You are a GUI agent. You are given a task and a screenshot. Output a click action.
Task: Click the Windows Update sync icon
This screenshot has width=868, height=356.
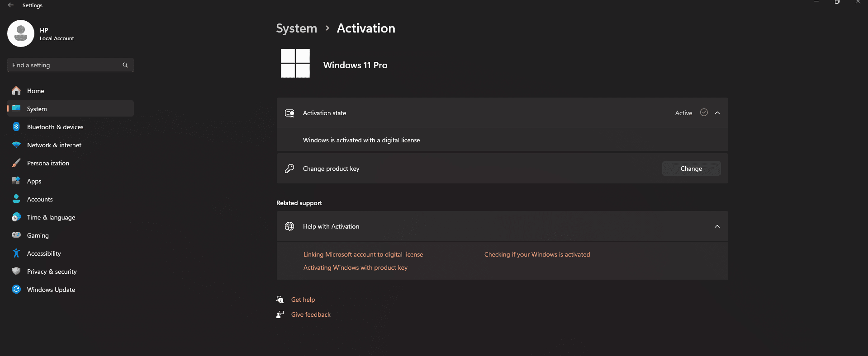pyautogui.click(x=16, y=289)
